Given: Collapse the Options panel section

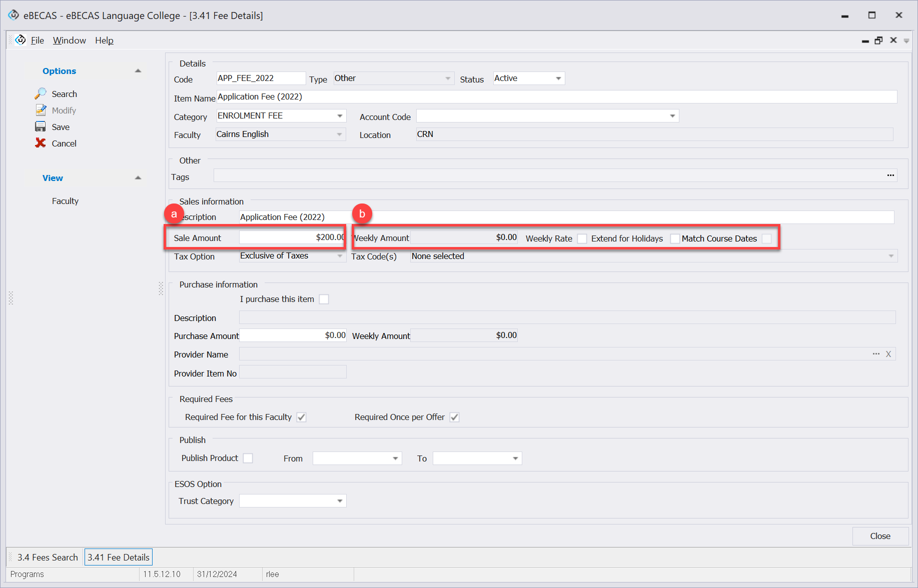Looking at the screenshot, I should click(138, 71).
